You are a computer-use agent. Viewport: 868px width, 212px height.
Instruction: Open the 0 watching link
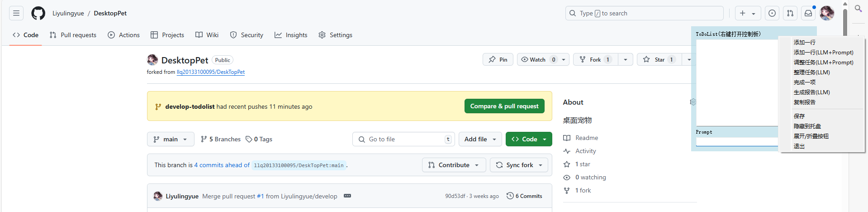coord(585,177)
